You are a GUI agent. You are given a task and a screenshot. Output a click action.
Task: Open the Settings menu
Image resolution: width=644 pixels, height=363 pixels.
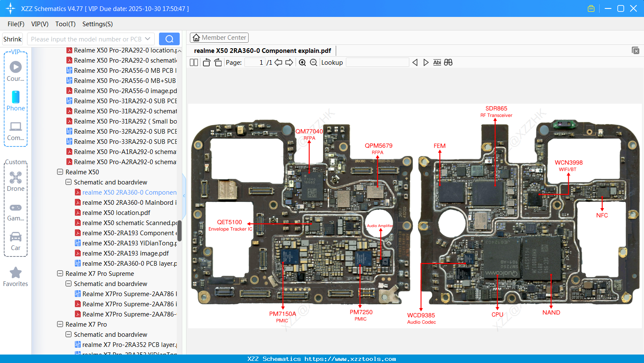click(97, 24)
